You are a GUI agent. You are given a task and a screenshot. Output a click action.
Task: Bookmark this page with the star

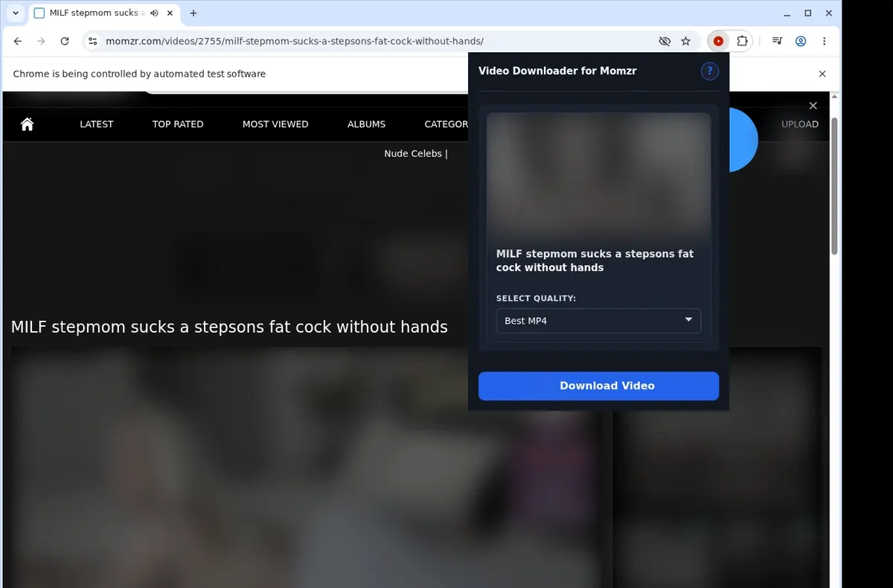coord(686,42)
